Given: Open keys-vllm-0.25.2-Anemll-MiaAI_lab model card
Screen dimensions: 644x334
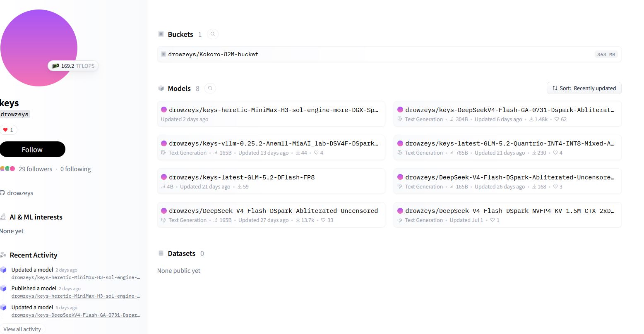Looking at the screenshot, I should click(271, 148).
